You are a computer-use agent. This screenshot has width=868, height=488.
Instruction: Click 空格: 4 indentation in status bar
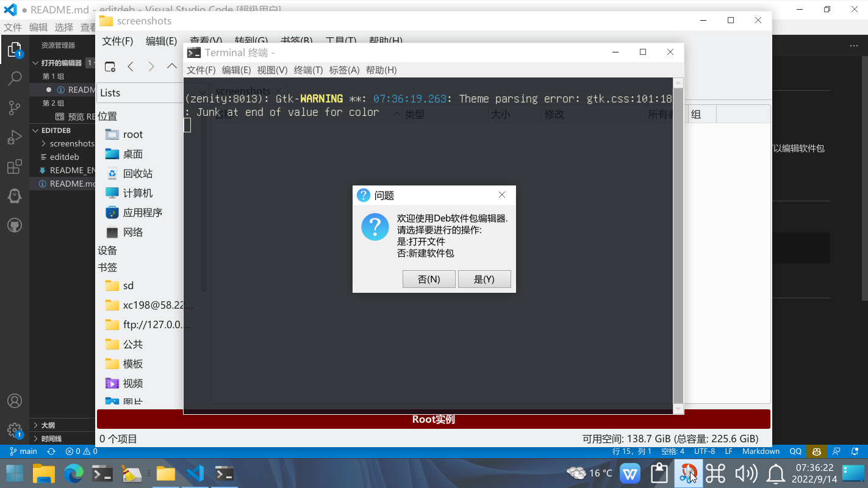(673, 451)
